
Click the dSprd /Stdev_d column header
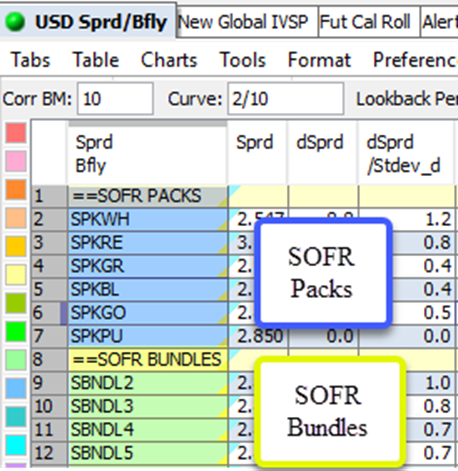pyautogui.click(x=406, y=154)
